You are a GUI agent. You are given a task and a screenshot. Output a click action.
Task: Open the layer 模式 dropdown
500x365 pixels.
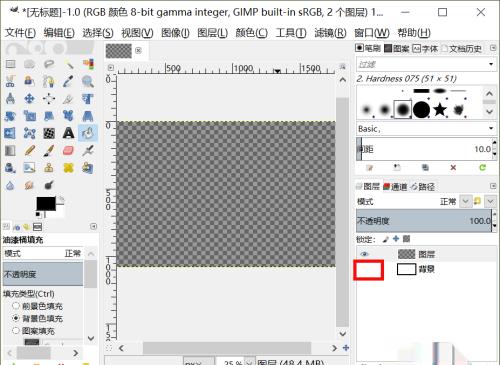465,201
